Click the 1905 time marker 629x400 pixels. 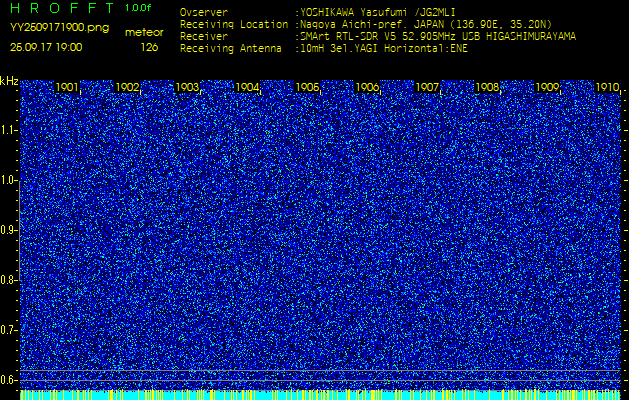coord(307,87)
